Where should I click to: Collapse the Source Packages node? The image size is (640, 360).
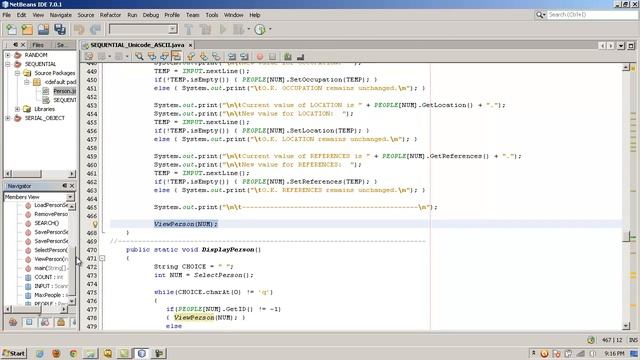(17, 73)
